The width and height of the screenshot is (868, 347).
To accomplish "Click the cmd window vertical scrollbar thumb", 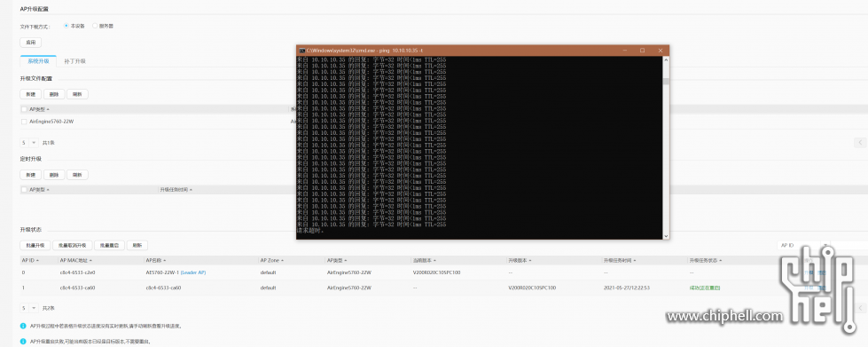I will click(666, 82).
